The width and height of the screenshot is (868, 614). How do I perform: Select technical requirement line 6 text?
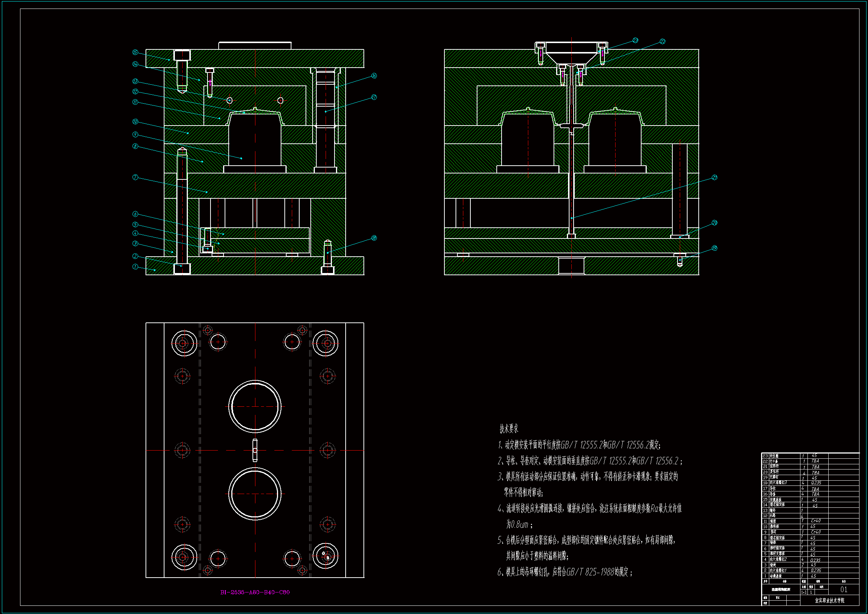pos(565,572)
